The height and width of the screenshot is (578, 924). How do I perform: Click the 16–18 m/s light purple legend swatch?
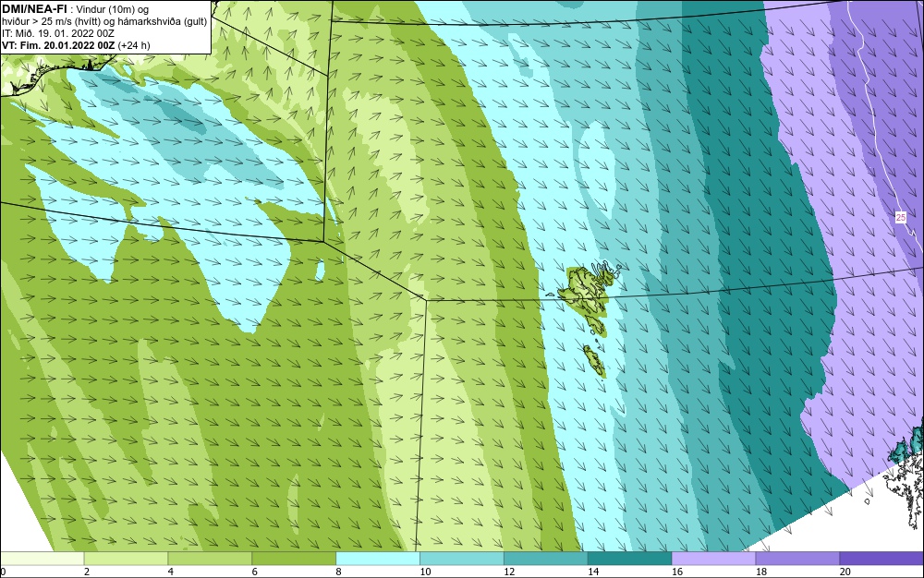pyautogui.click(x=713, y=559)
